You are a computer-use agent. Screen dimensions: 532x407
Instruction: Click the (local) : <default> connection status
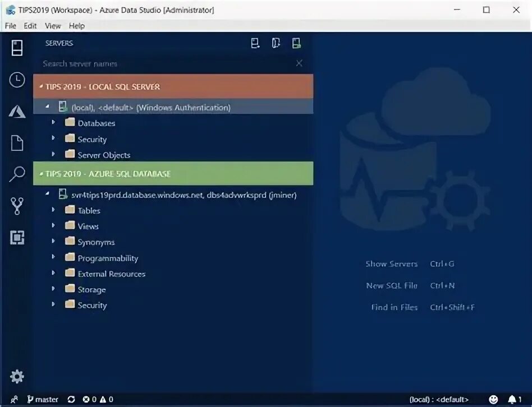[439, 400]
